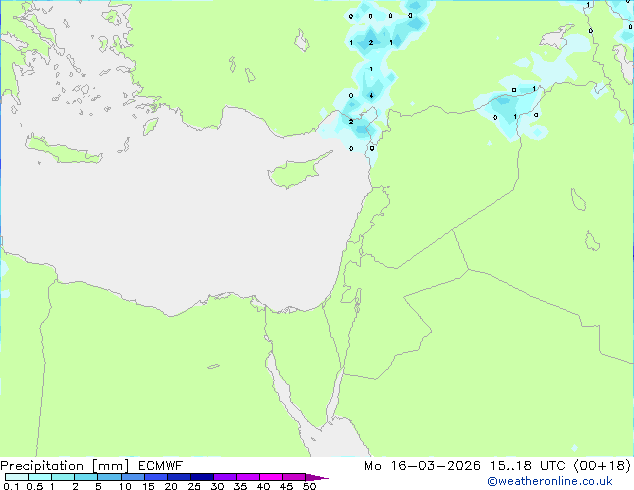The image size is (634, 490).
Task: Click the "Precipitation" title word
Action: pyautogui.click(x=42, y=466)
